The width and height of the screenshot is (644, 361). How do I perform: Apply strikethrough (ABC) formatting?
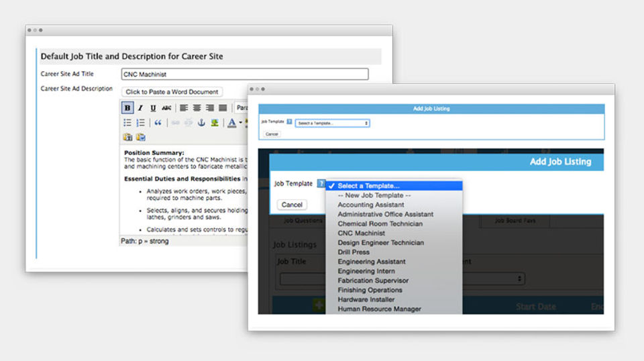pos(166,107)
